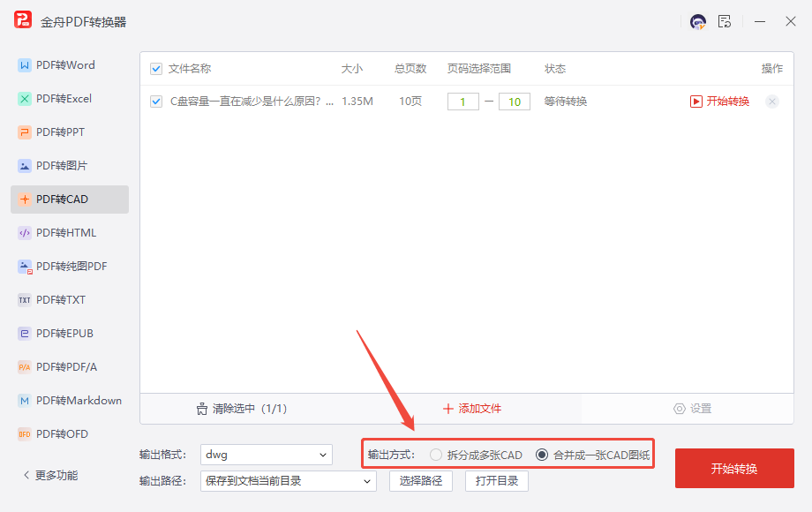
Task: Click the PDF转HTML sidebar icon
Action: click(25, 233)
